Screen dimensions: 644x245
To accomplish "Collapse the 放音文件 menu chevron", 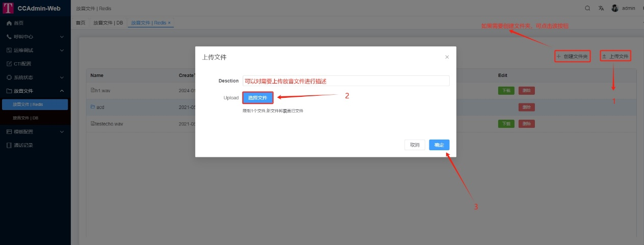I will pyautogui.click(x=62, y=91).
